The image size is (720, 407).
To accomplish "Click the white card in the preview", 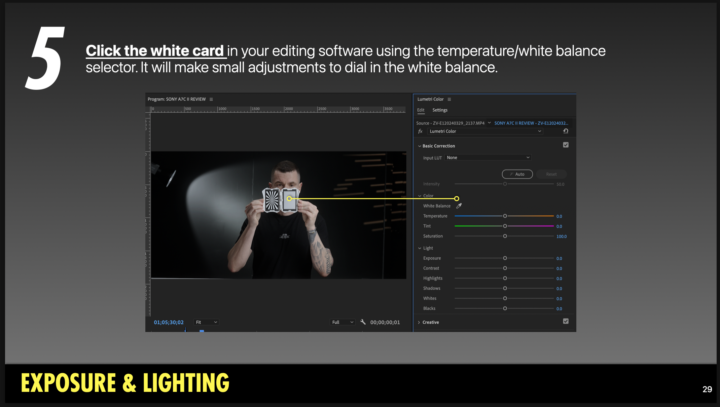I will (289, 200).
